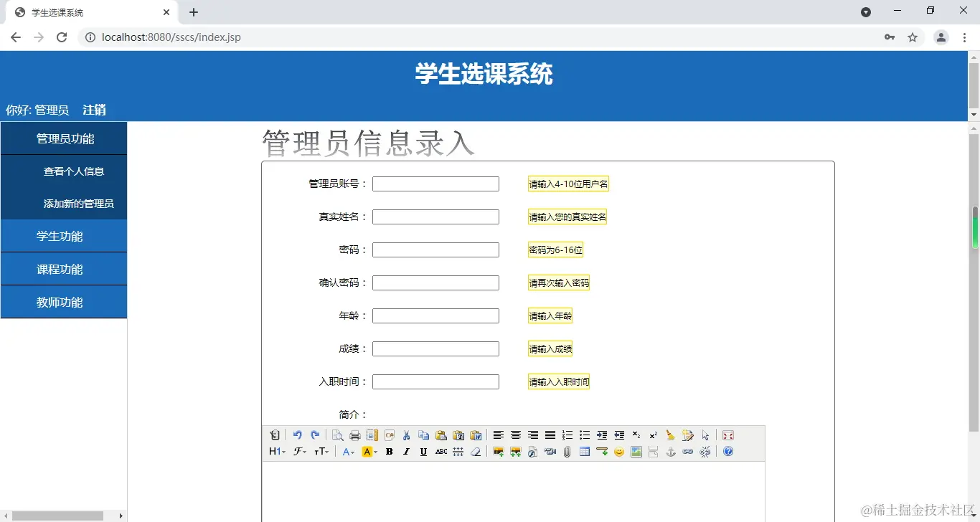Expand the font color dropdown arrow
The height and width of the screenshot is (522, 980).
353,452
